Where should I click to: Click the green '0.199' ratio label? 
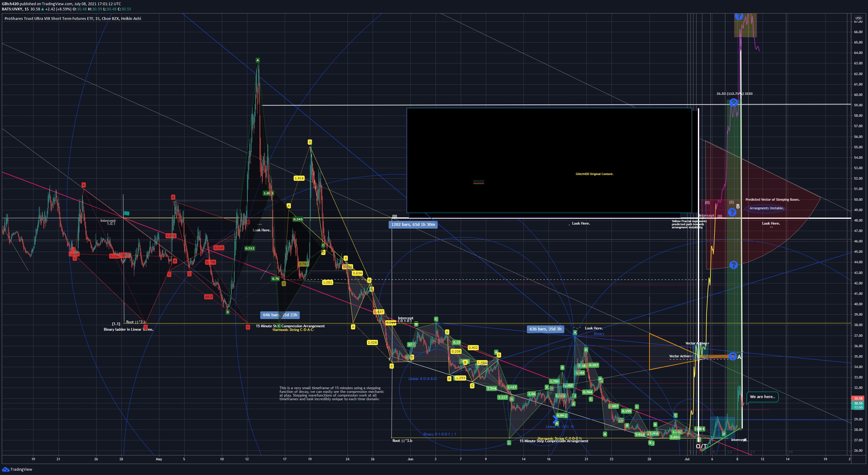point(626,411)
